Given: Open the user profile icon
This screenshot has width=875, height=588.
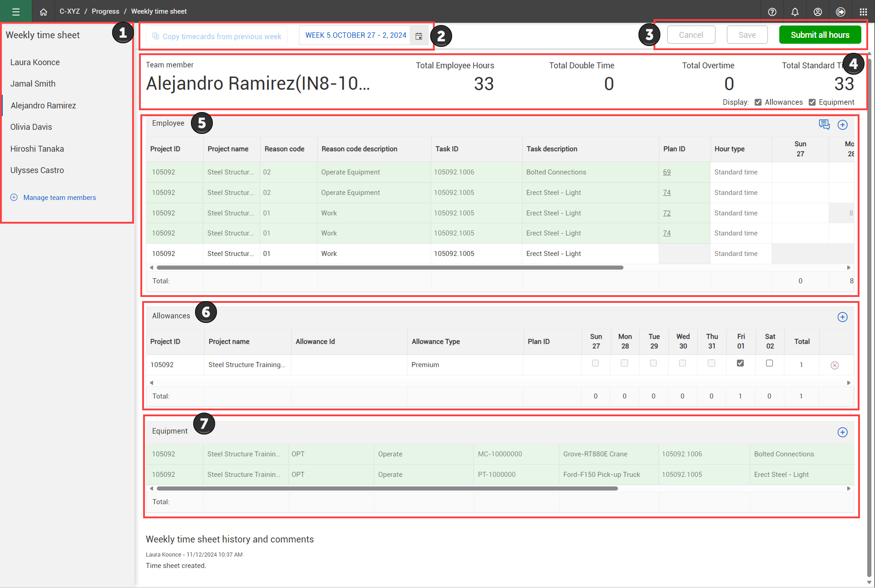Looking at the screenshot, I should (818, 12).
